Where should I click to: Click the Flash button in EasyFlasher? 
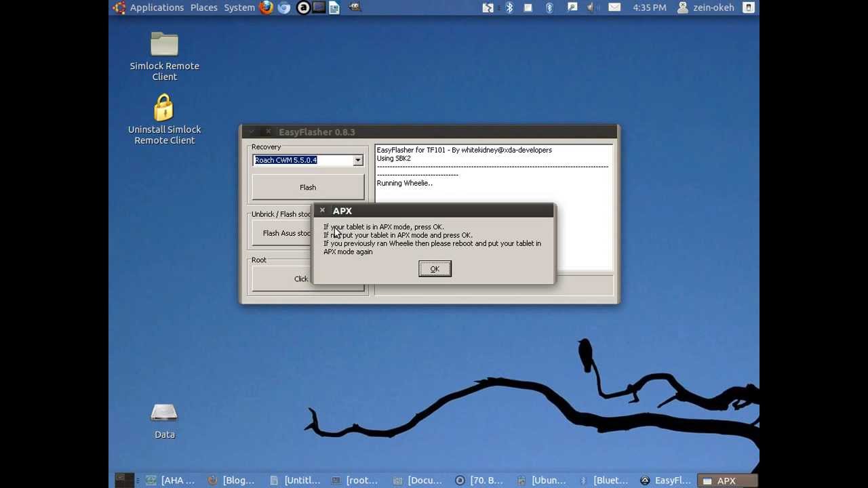pyautogui.click(x=308, y=187)
